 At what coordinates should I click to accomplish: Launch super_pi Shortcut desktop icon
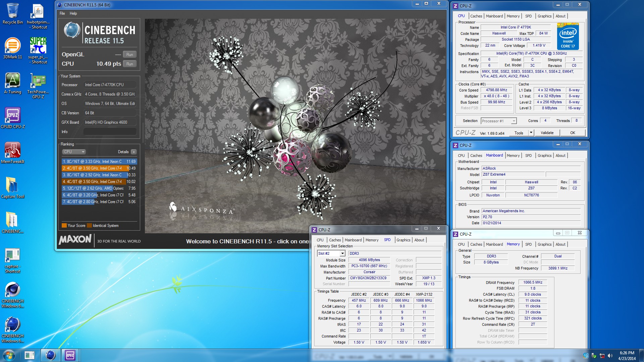click(38, 50)
